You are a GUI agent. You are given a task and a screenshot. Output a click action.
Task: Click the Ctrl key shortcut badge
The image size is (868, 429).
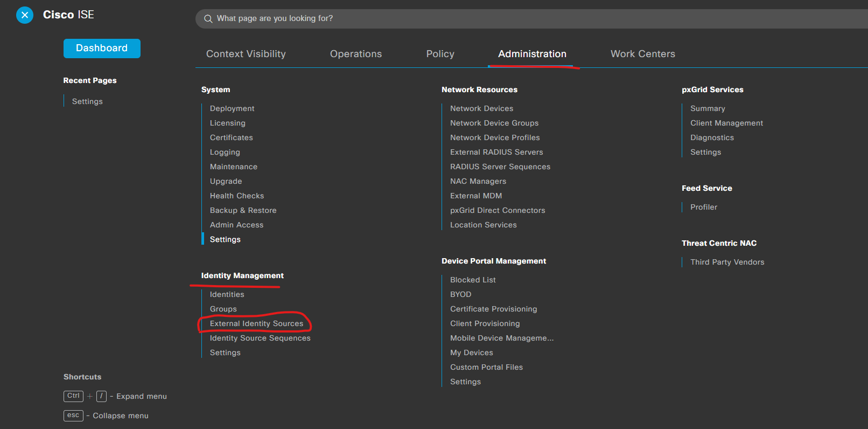(73, 396)
